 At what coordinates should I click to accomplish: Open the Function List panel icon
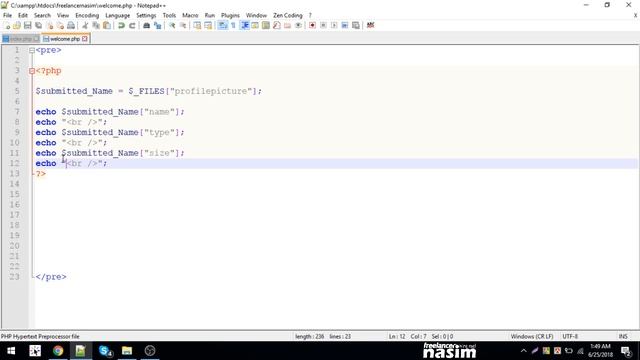(276, 25)
